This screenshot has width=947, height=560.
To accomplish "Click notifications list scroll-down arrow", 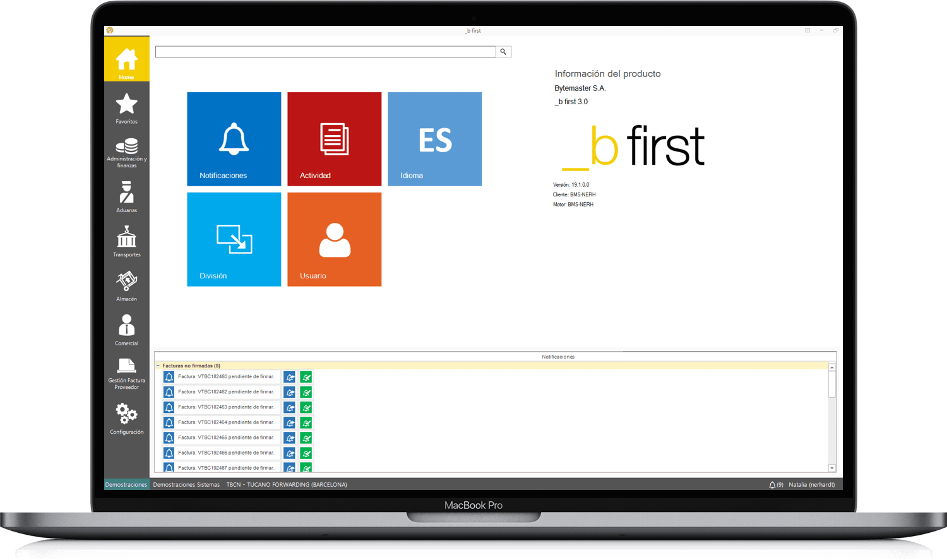I will pyautogui.click(x=832, y=468).
